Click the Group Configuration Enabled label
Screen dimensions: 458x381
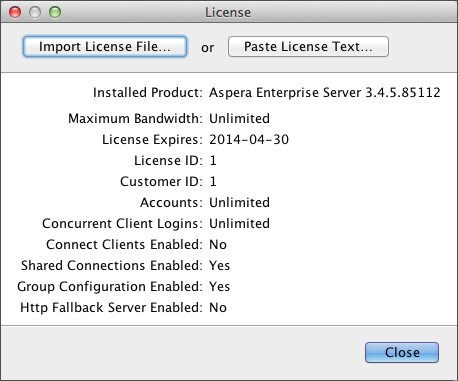pos(110,287)
